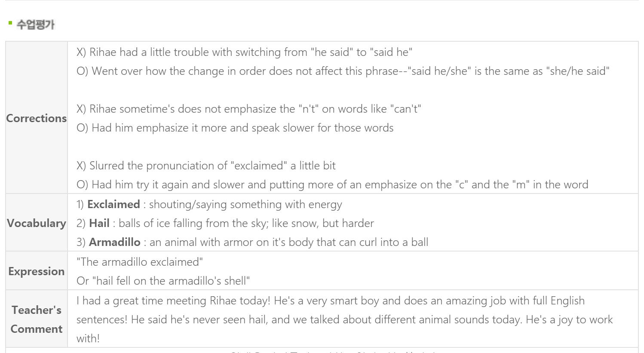Click the line starting "Went over how the change"

pyautogui.click(x=343, y=71)
